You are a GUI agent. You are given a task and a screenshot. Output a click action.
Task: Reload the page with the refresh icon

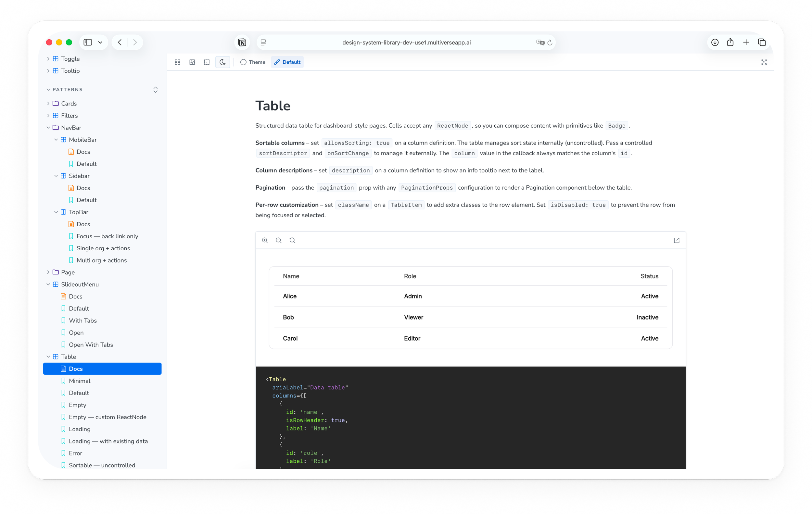[550, 43]
